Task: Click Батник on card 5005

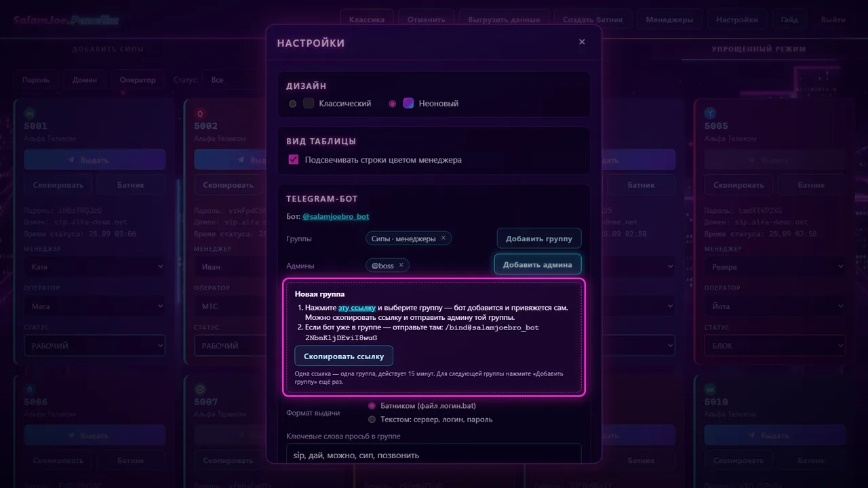Action: pos(811,185)
